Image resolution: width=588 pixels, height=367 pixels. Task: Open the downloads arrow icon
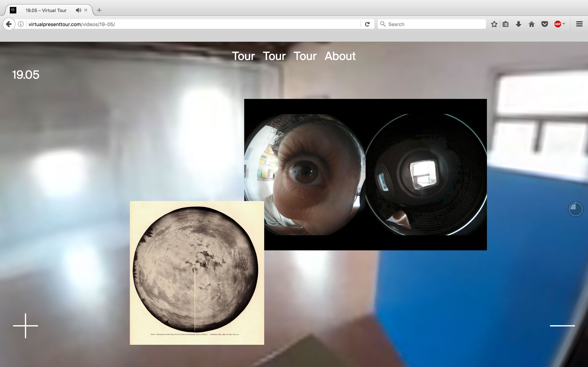[518, 24]
